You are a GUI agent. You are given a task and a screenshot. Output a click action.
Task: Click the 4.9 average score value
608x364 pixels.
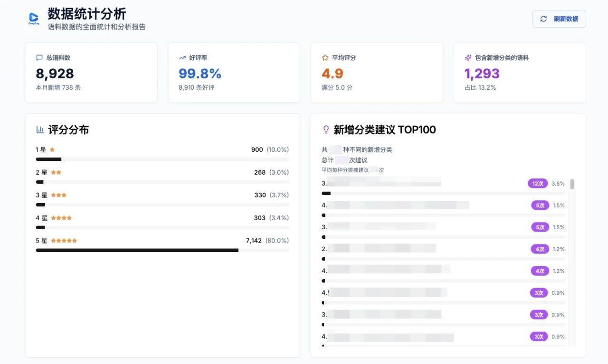(332, 74)
